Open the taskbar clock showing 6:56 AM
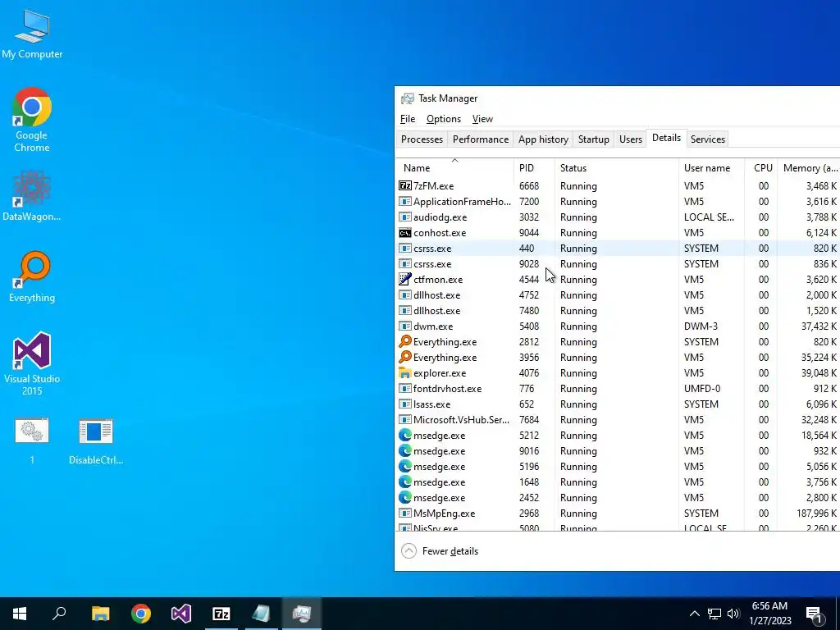Screen dimensions: 840x630 (769, 614)
